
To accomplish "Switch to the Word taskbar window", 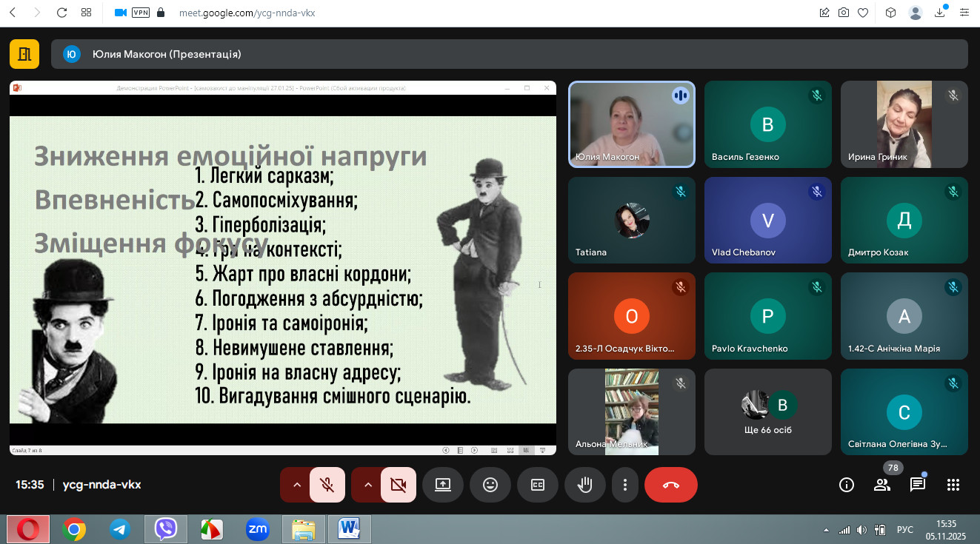I will (349, 529).
